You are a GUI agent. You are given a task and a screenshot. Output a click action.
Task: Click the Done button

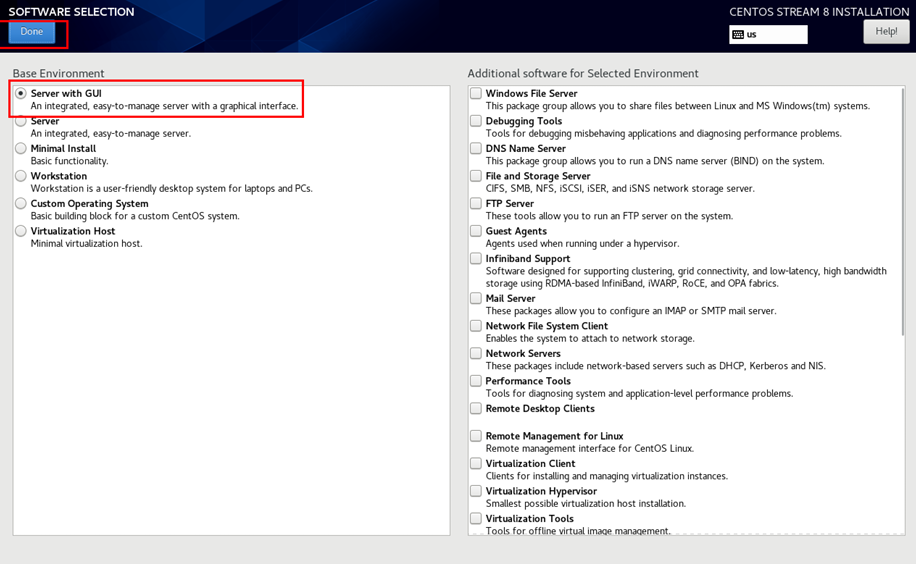pos(32,32)
